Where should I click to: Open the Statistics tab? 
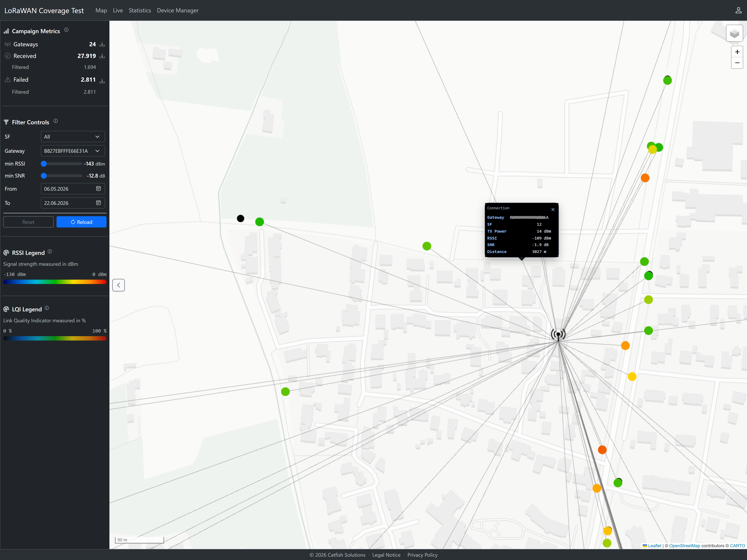140,10
